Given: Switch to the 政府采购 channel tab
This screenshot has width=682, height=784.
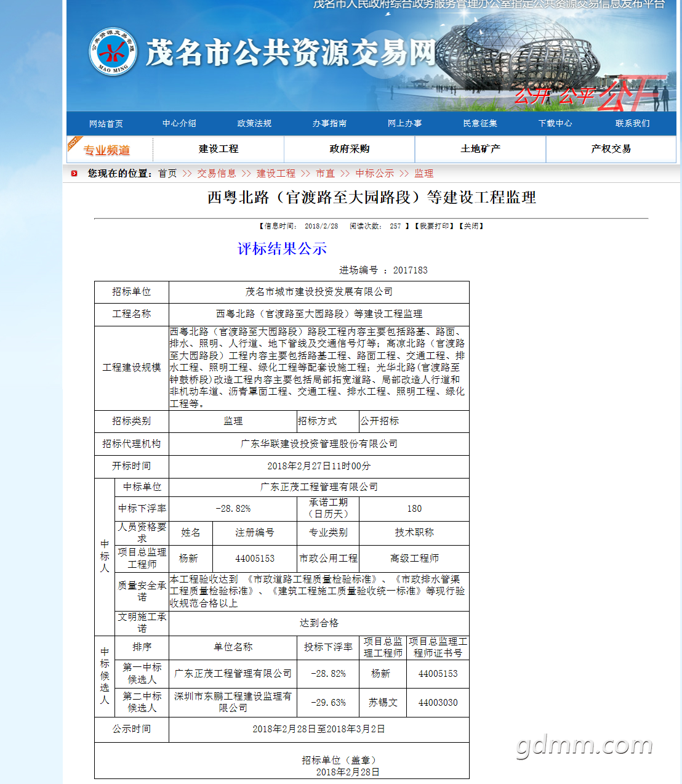Looking at the screenshot, I should (x=350, y=149).
